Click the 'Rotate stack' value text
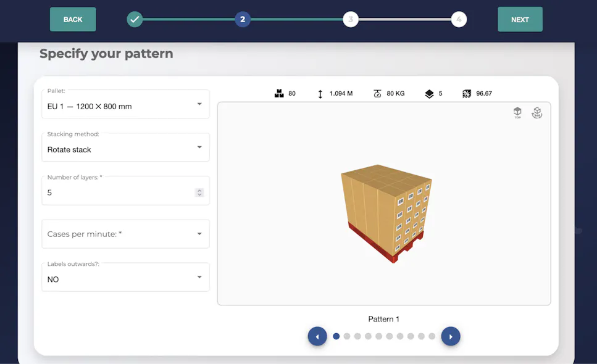The width and height of the screenshot is (597, 364). (x=69, y=150)
